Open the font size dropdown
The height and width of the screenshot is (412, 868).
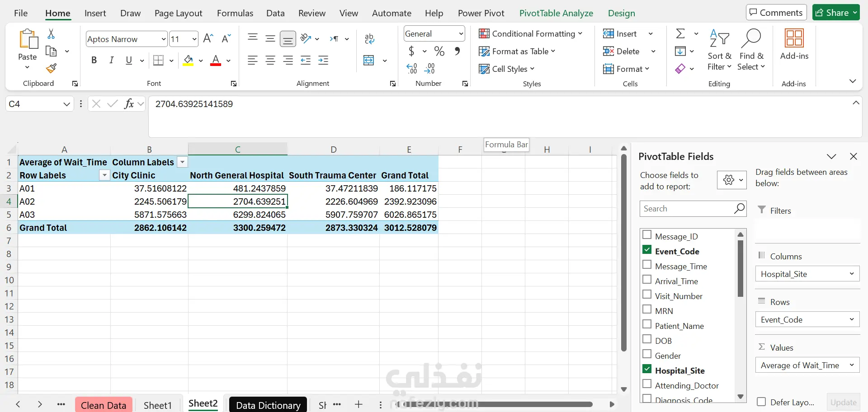click(194, 39)
